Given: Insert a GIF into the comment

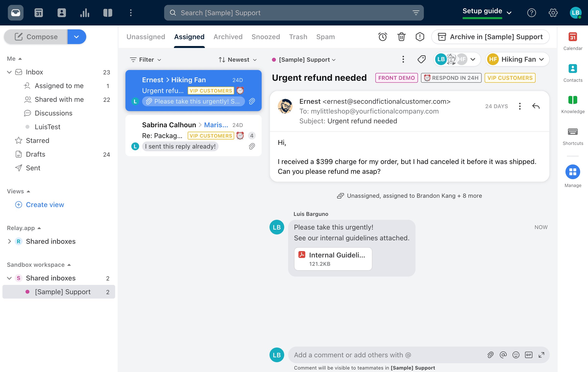Looking at the screenshot, I should [528, 355].
